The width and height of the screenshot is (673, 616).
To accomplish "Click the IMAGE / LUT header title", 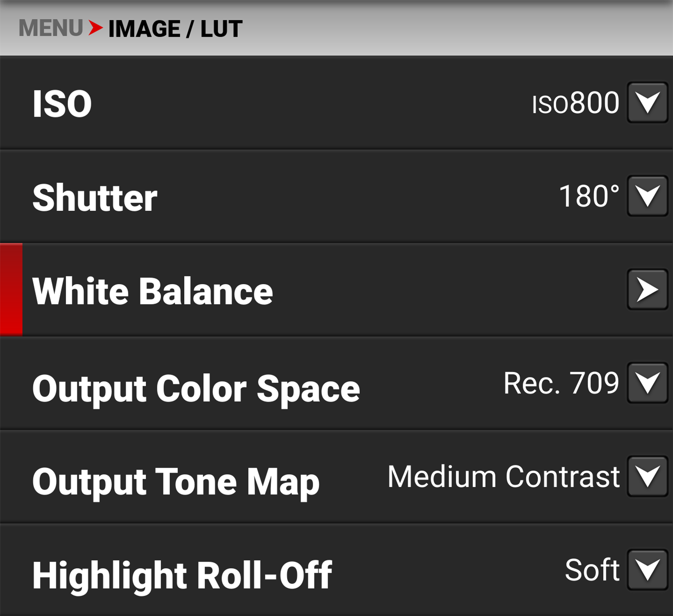I will pos(175,28).
